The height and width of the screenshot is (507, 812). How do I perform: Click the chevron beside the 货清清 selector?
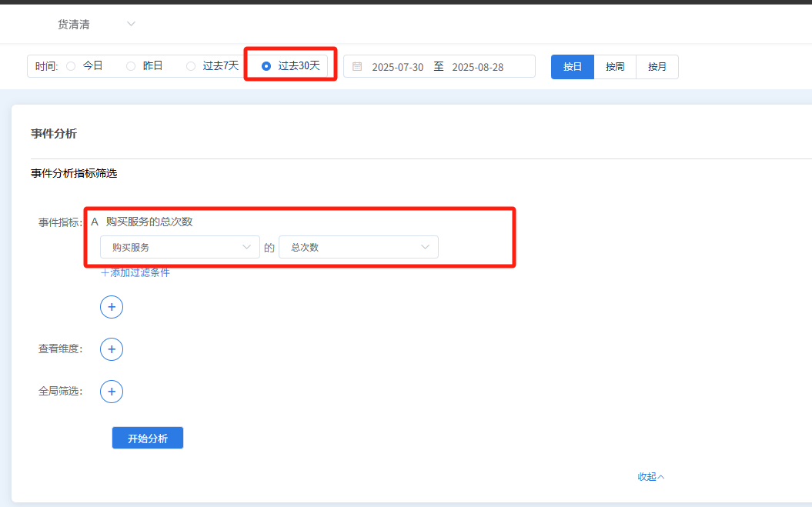point(131,24)
